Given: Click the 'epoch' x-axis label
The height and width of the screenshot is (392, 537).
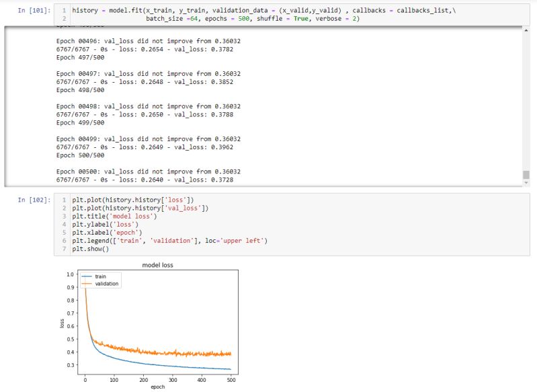Looking at the screenshot, I should [x=157, y=387].
